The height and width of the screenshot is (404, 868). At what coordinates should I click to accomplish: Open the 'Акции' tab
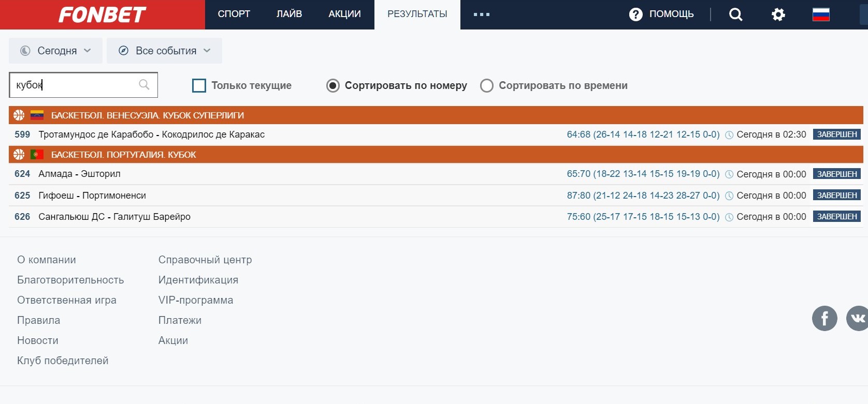[344, 14]
